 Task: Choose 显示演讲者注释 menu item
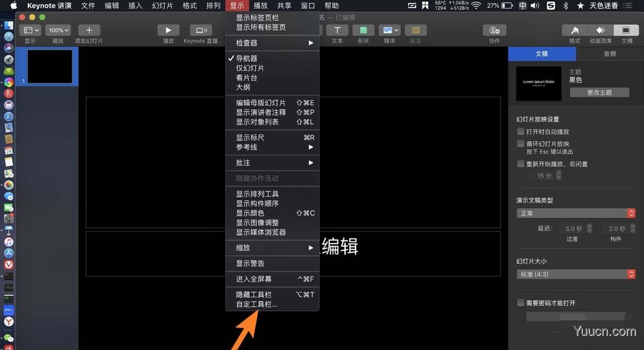click(272, 112)
